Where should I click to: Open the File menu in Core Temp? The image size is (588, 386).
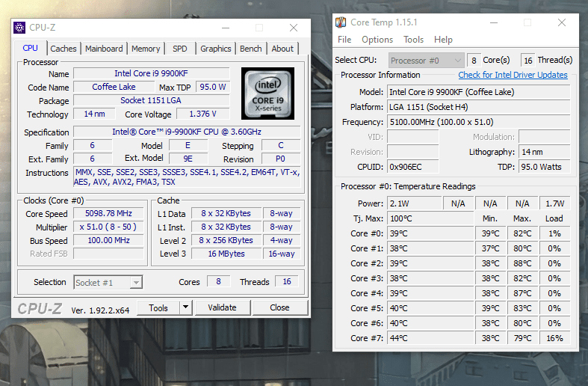[344, 40]
